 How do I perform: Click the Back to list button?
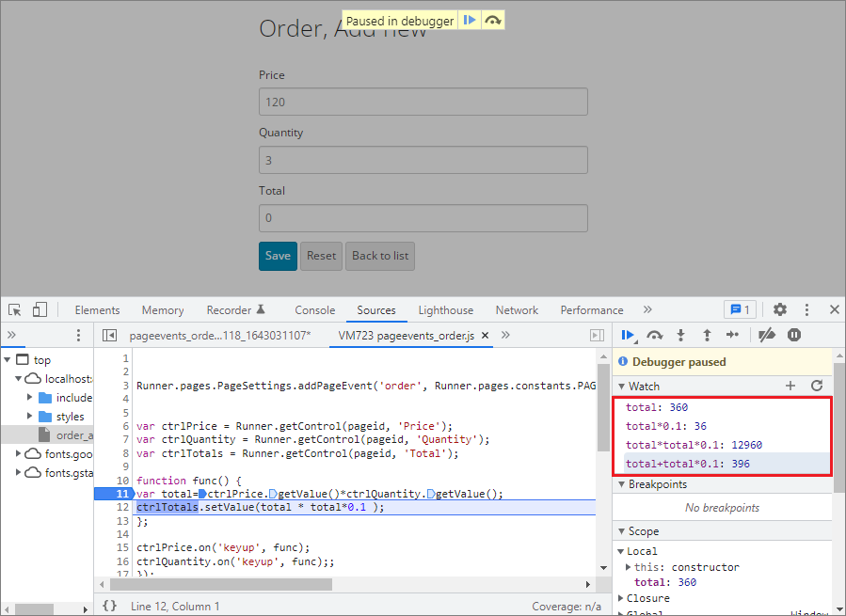(x=379, y=256)
